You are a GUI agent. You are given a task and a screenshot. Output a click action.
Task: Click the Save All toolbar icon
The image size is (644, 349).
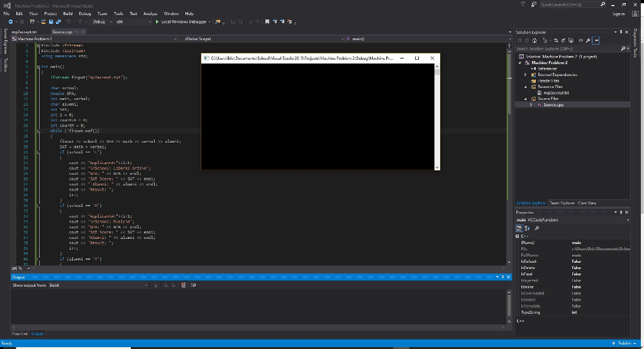[58, 21]
